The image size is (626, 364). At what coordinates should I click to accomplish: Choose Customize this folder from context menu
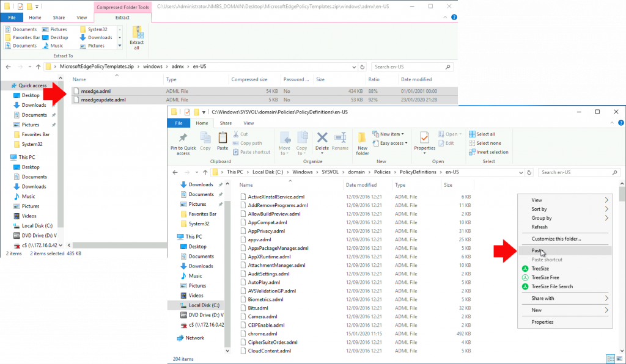(x=564, y=238)
